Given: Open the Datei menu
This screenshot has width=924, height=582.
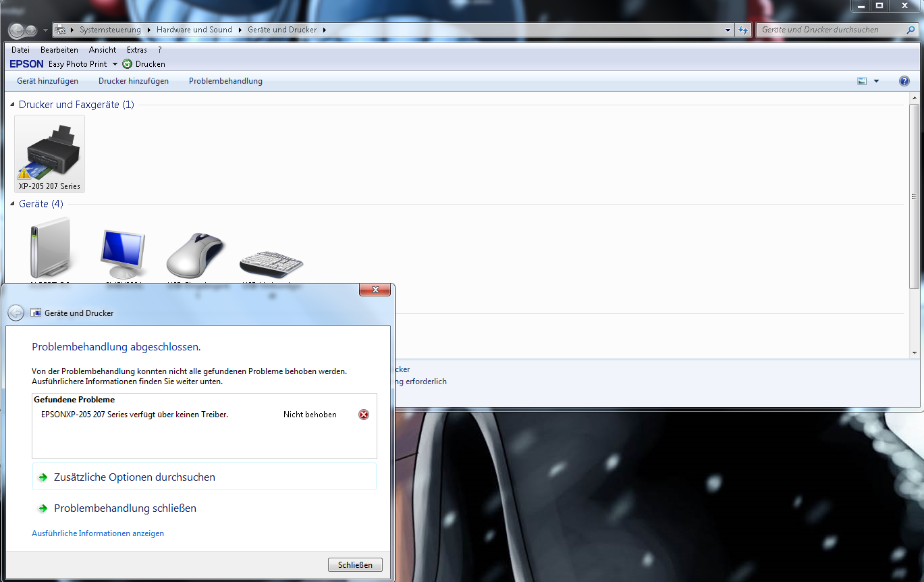Looking at the screenshot, I should click(x=20, y=50).
